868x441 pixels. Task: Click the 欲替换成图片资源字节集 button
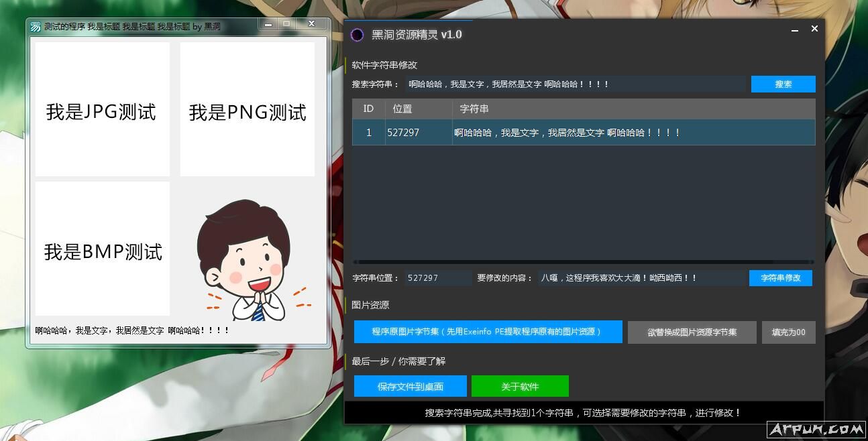(692, 332)
